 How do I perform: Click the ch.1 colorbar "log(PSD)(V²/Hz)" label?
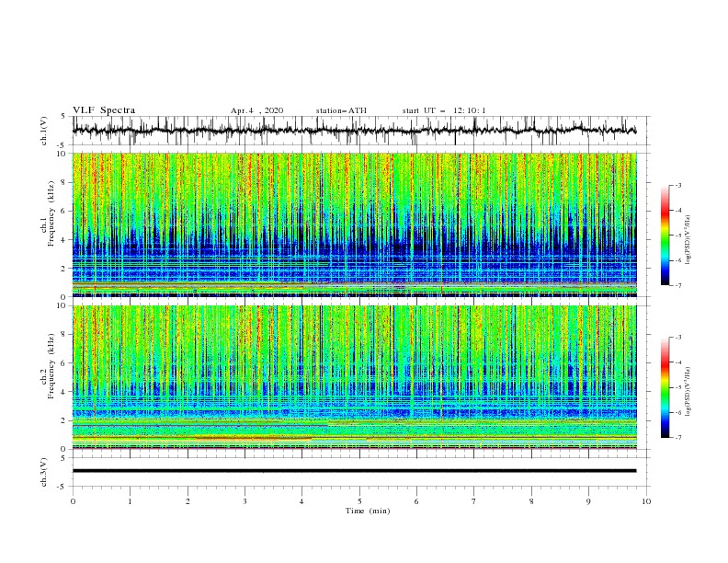[x=688, y=240]
